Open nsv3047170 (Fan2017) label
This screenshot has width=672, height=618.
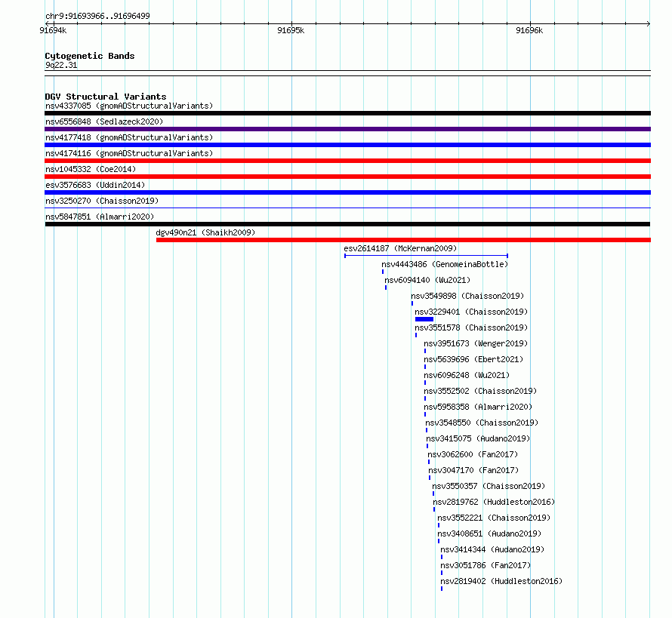(x=473, y=470)
